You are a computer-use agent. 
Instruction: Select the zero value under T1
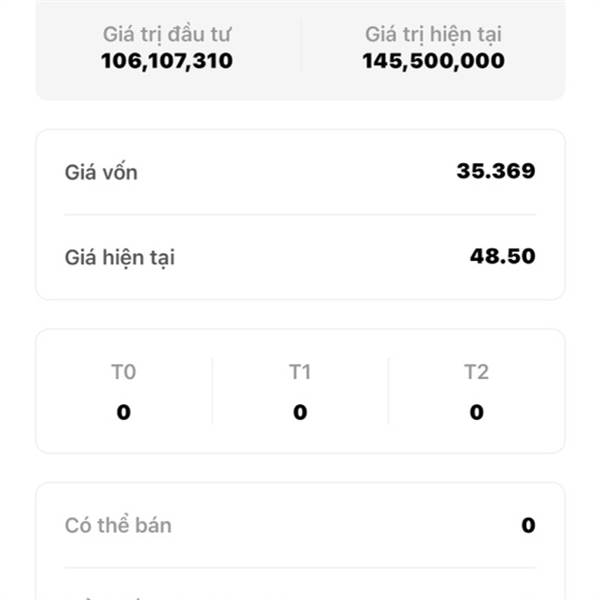(300, 412)
